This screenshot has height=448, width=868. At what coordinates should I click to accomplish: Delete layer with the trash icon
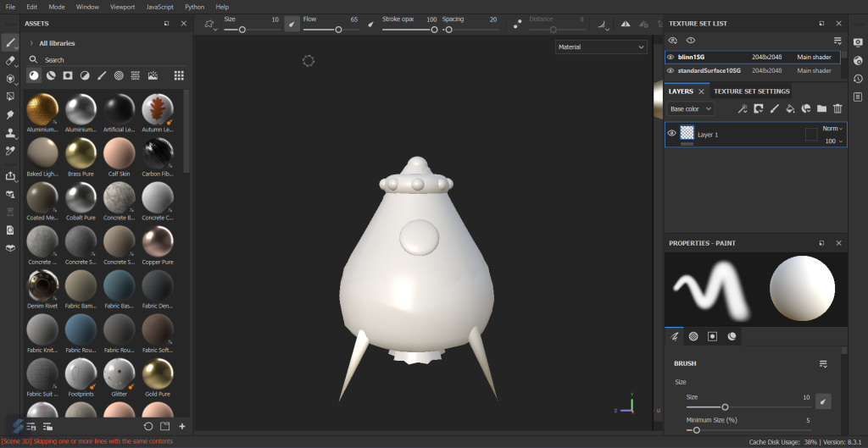click(x=837, y=108)
